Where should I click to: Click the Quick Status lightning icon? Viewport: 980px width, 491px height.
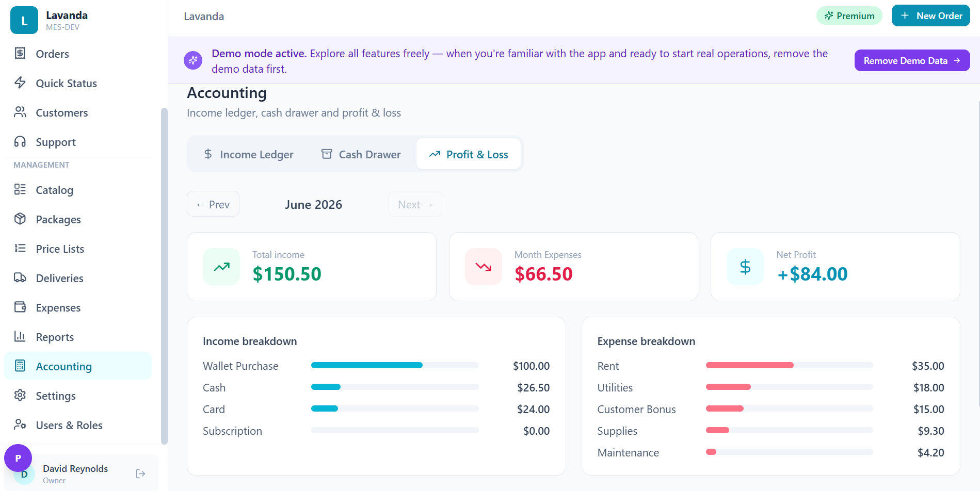[x=20, y=83]
